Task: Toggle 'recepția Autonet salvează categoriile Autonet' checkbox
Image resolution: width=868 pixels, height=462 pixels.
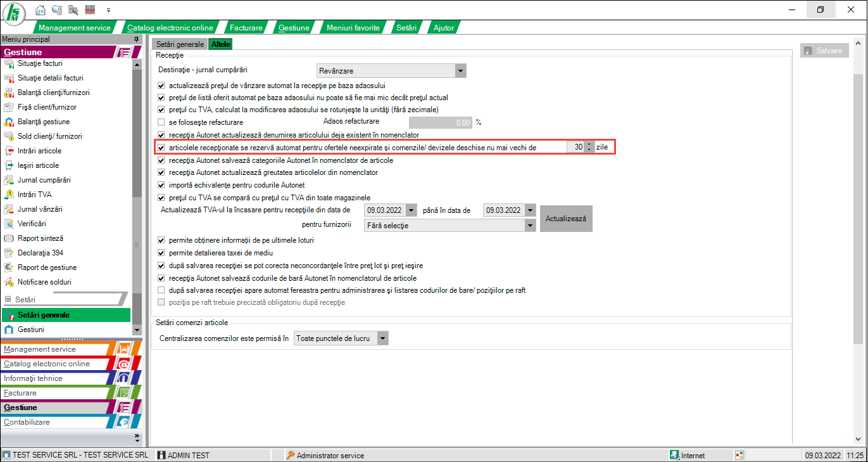Action: (x=161, y=160)
